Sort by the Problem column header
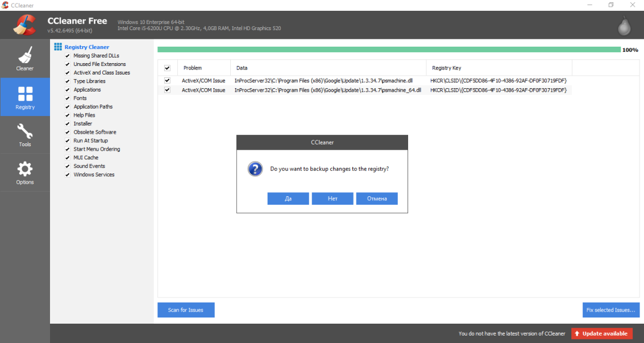This screenshot has width=644, height=343. 203,68
